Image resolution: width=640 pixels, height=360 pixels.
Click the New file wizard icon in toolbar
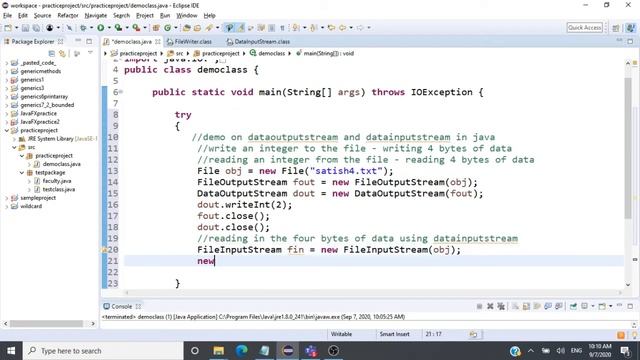pos(8,28)
